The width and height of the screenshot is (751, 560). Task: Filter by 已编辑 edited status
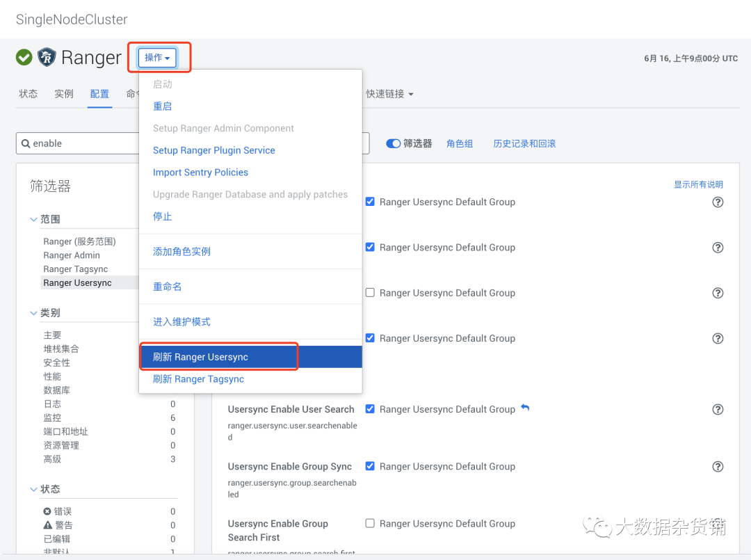point(56,539)
